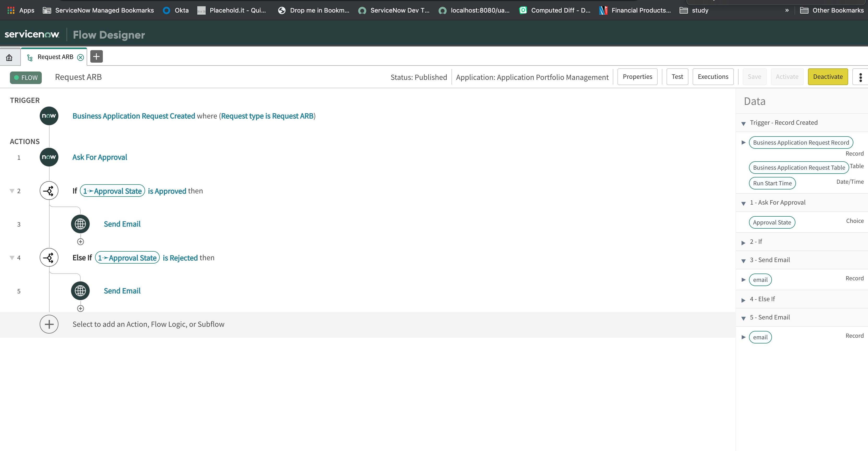Viewport: 868px width, 451px height.
Task: Open the ServiceNow Dev T... bookmark
Action: [394, 10]
